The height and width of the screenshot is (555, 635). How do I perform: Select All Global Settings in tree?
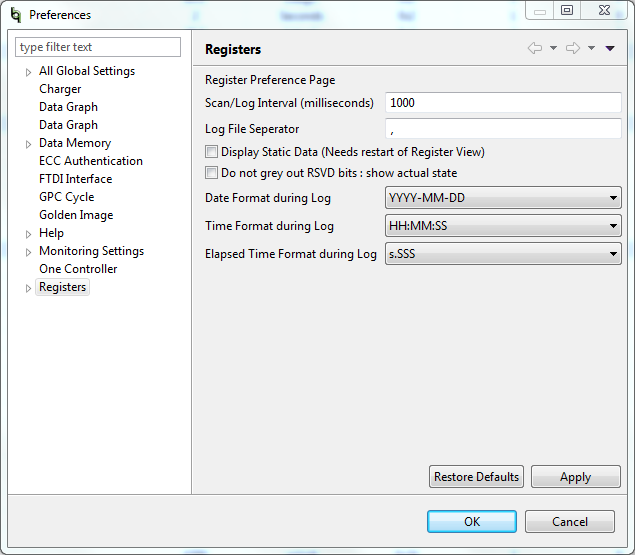[87, 71]
